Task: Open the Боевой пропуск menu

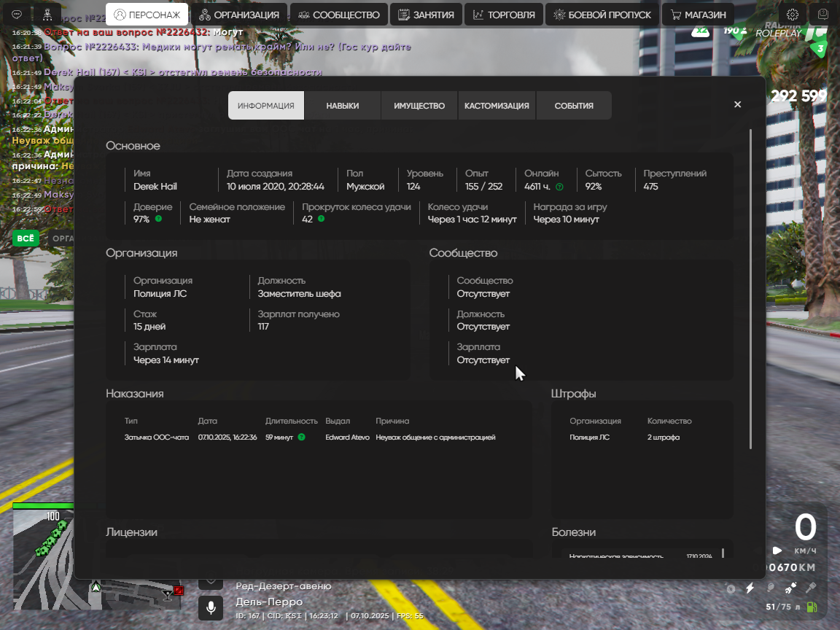Action: tap(602, 15)
